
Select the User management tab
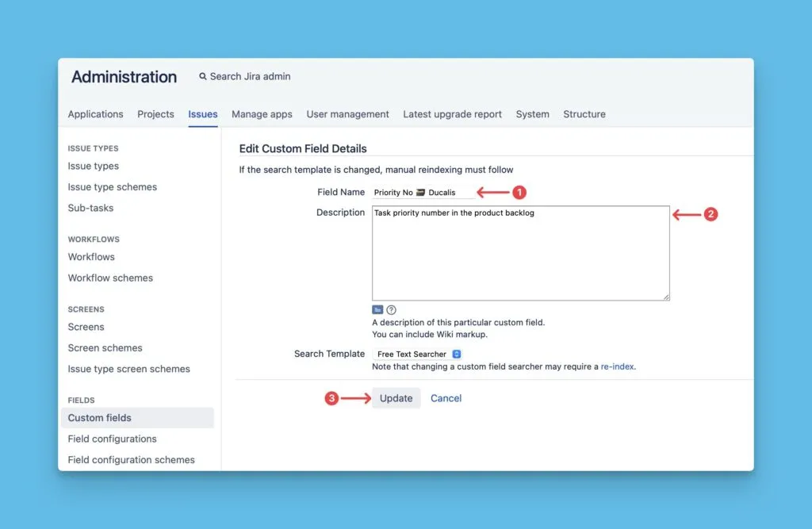click(347, 114)
